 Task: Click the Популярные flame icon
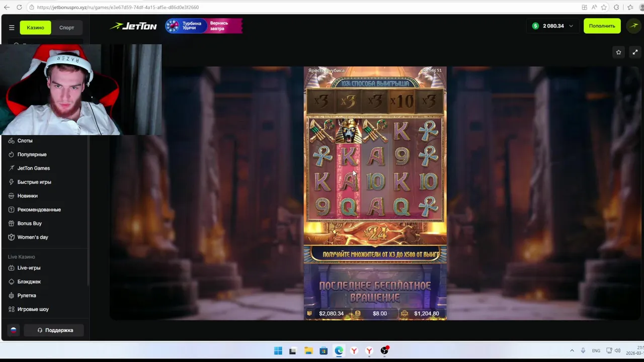pos(11,154)
